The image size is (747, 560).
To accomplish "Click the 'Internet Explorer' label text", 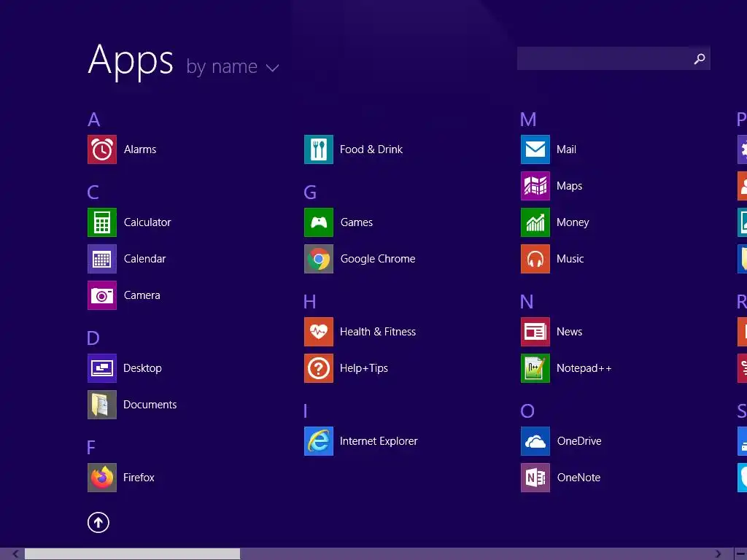I will [x=379, y=441].
